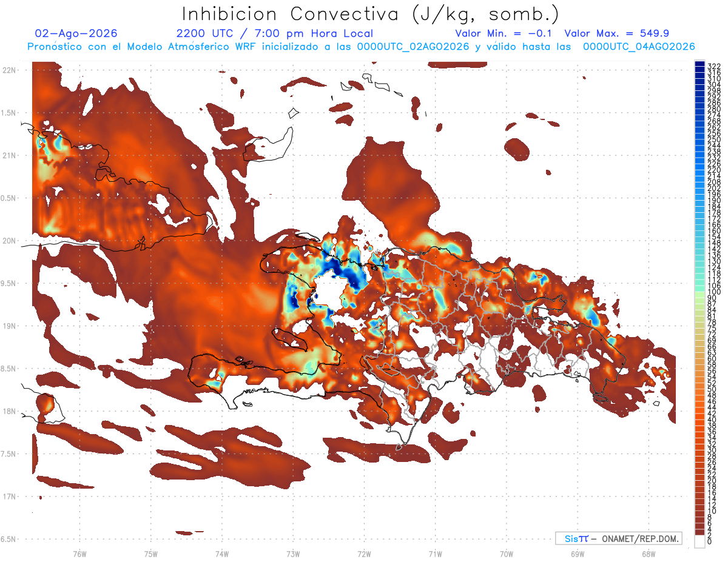
Task: Click the "70W" longitude label
Action: click(x=507, y=554)
